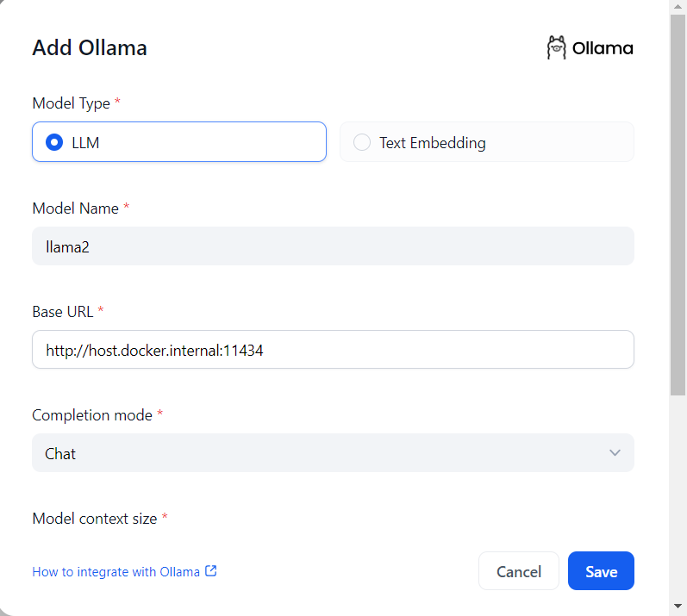Image resolution: width=687 pixels, height=616 pixels.
Task: Click the Model context size label
Action: click(x=94, y=519)
